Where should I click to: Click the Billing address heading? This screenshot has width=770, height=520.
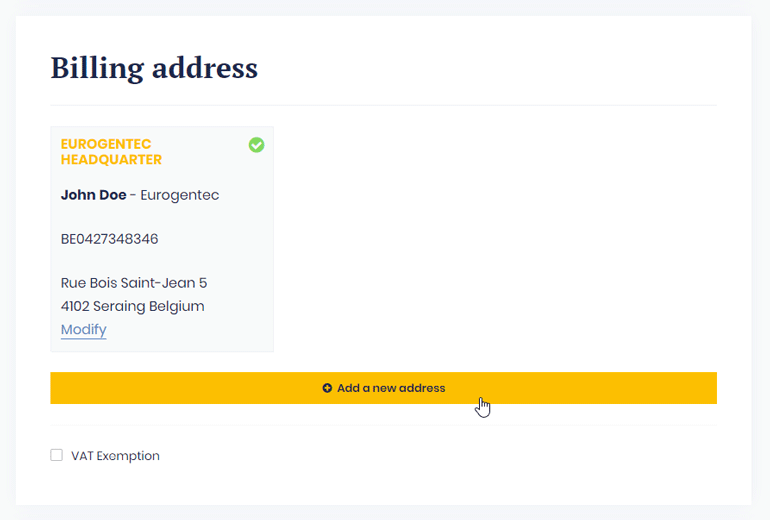[154, 69]
